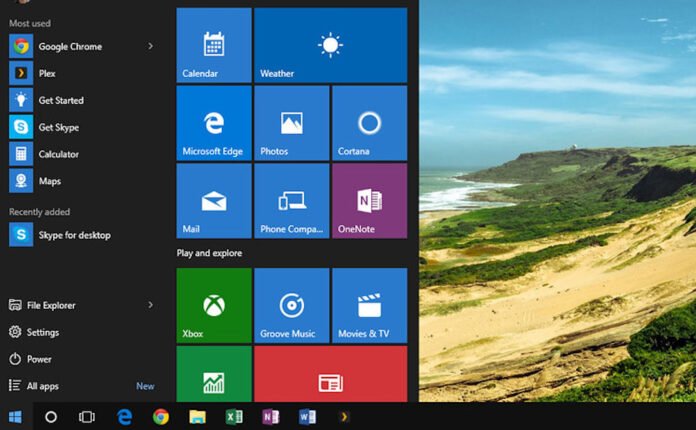The image size is (696, 430).
Task: Click the New label beside All apps
Action: (x=145, y=386)
